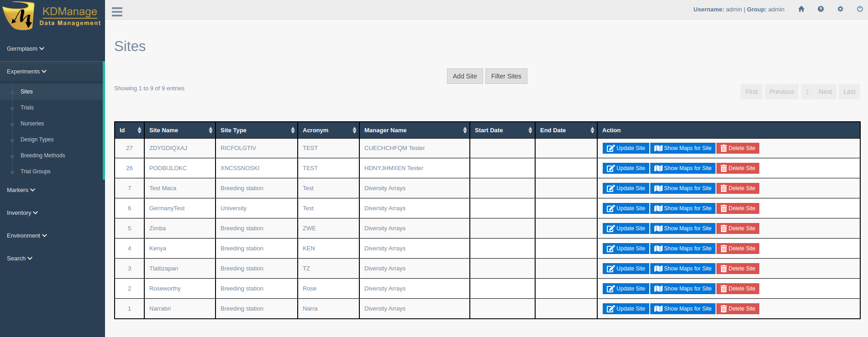
Task: Sort by Site Name column arrows
Action: point(210,130)
